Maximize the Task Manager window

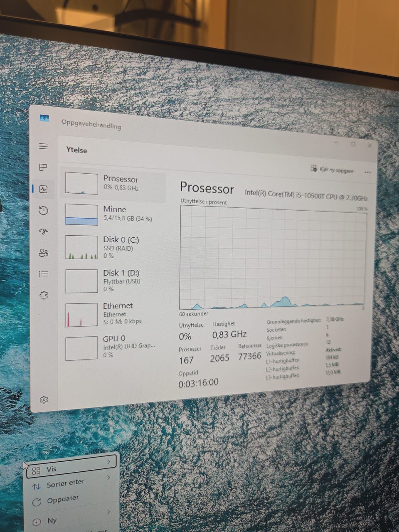pos(353,144)
